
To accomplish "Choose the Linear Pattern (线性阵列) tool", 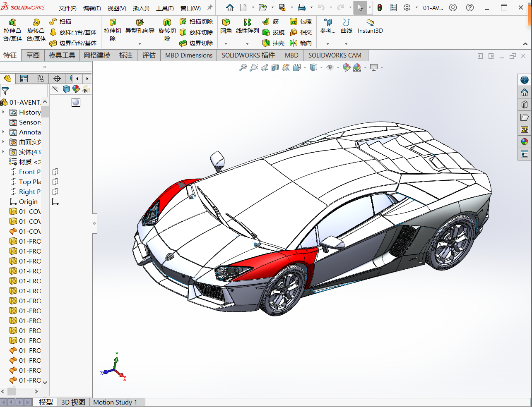I will pos(248,26).
